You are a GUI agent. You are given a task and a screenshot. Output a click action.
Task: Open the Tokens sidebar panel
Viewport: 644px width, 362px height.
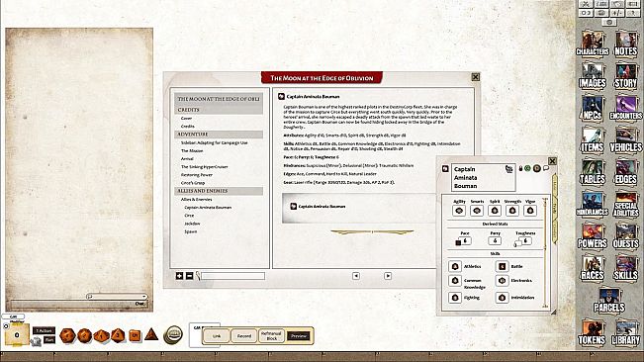(x=593, y=332)
